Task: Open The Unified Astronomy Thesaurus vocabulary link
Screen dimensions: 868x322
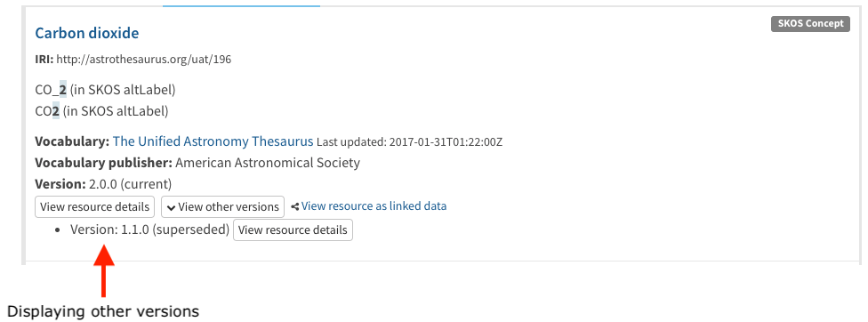Action: [x=213, y=141]
